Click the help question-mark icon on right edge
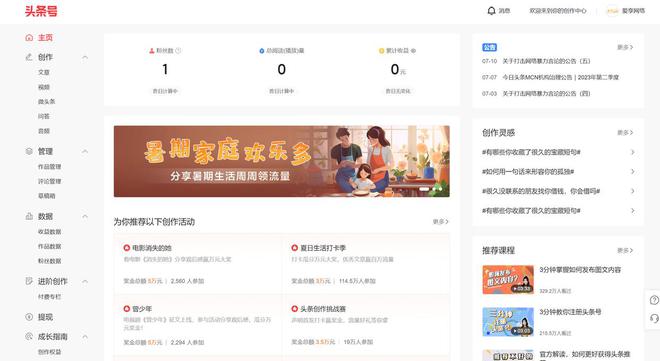Screen dimensions: 660x361 654,300
